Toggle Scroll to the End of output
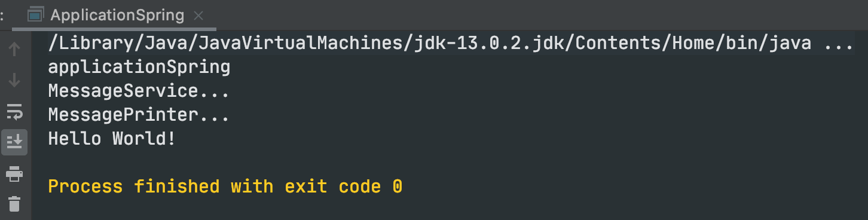This screenshot has height=220, width=868. (15, 142)
